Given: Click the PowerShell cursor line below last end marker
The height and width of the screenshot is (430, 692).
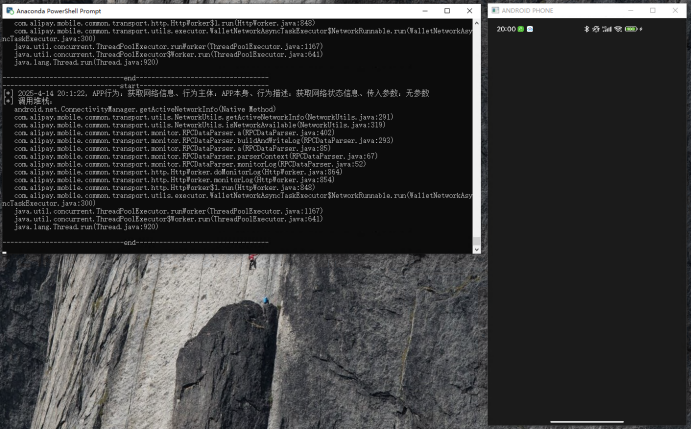Looking at the screenshot, I should pyautogui.click(x=5, y=251).
